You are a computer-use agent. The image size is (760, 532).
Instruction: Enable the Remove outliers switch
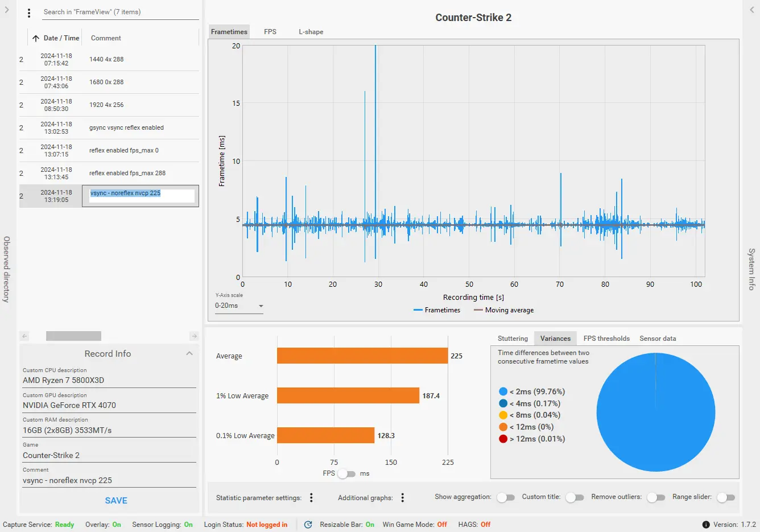(656, 497)
